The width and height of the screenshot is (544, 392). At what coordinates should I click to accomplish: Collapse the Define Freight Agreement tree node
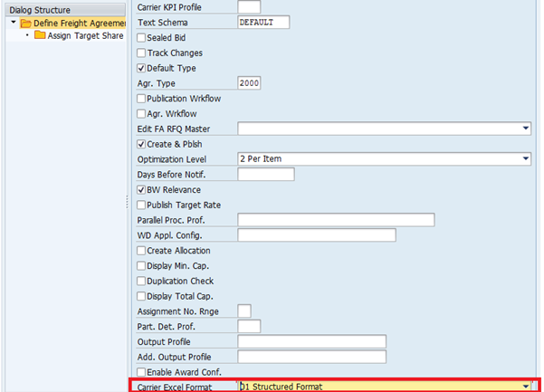coord(14,23)
